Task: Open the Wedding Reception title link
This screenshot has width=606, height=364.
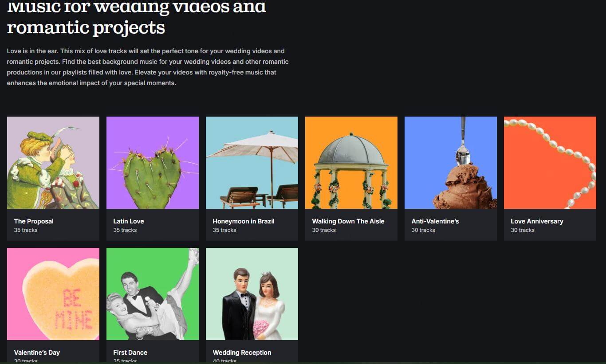Action: click(242, 352)
